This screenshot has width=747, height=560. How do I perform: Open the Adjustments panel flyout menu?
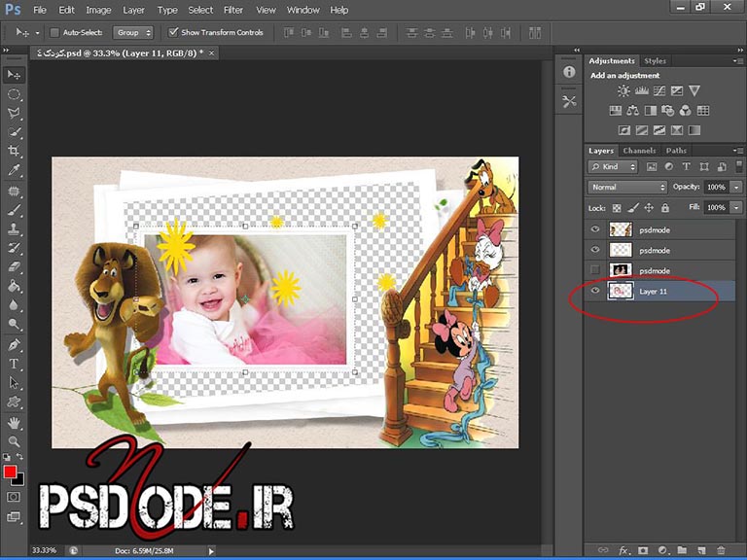(738, 61)
